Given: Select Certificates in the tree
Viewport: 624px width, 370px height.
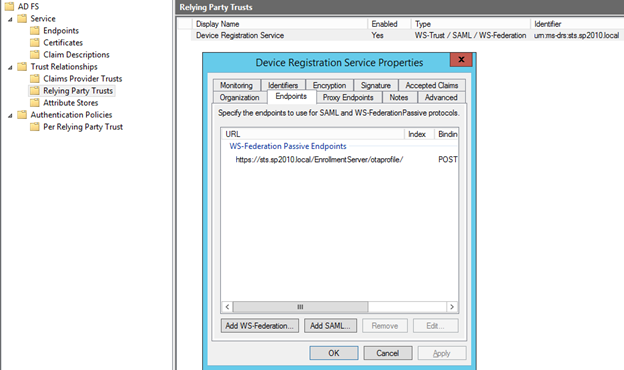Looking at the screenshot, I should pyautogui.click(x=63, y=43).
